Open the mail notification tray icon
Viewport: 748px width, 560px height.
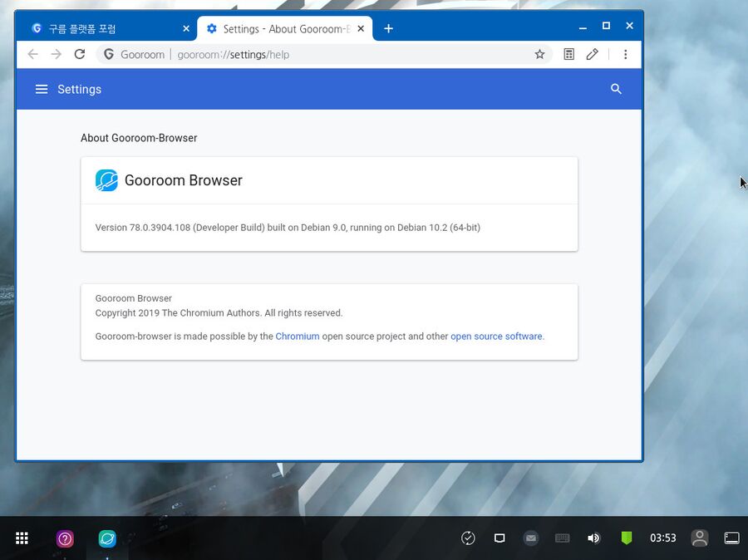[530, 538]
